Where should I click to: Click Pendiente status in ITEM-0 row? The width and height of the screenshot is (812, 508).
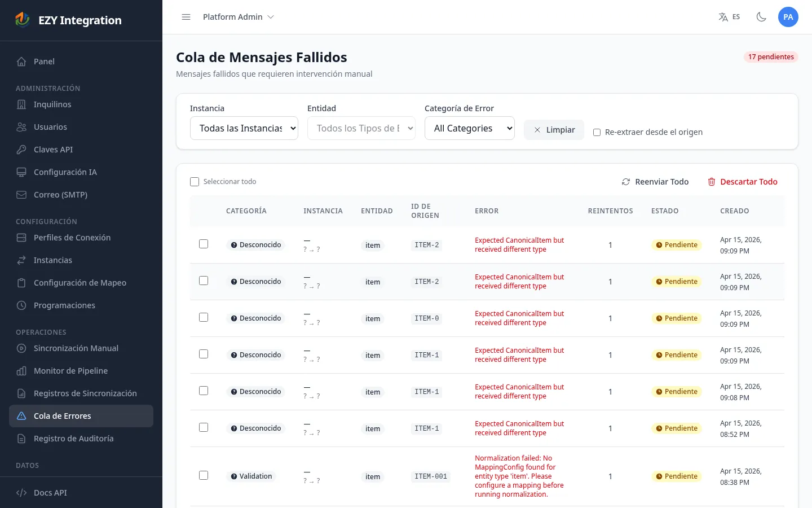(677, 318)
